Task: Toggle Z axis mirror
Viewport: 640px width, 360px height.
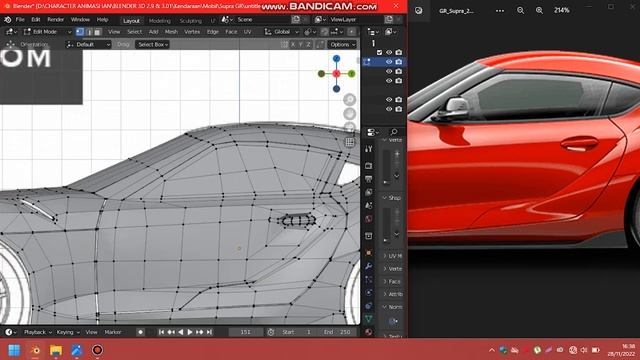Action: coord(309,44)
